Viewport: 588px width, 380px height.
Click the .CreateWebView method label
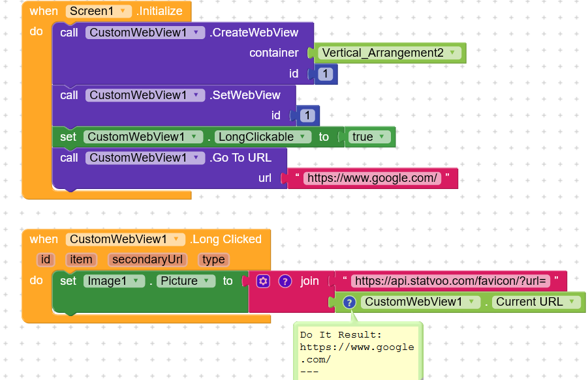pos(254,33)
